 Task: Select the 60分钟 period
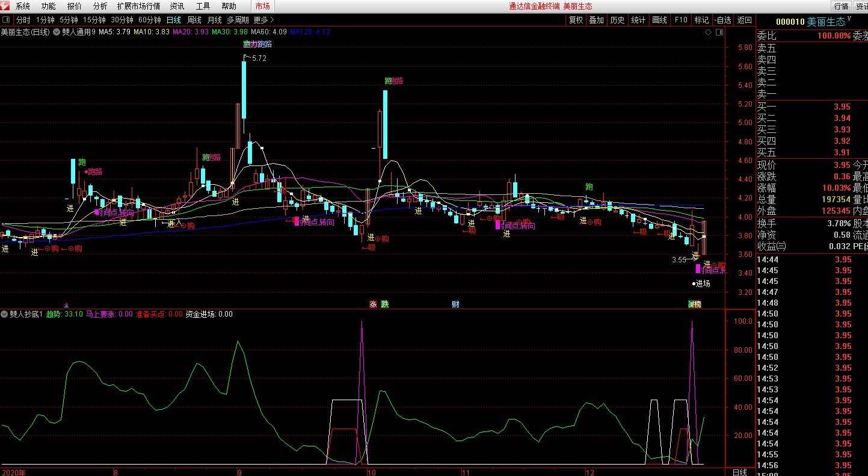pos(150,20)
